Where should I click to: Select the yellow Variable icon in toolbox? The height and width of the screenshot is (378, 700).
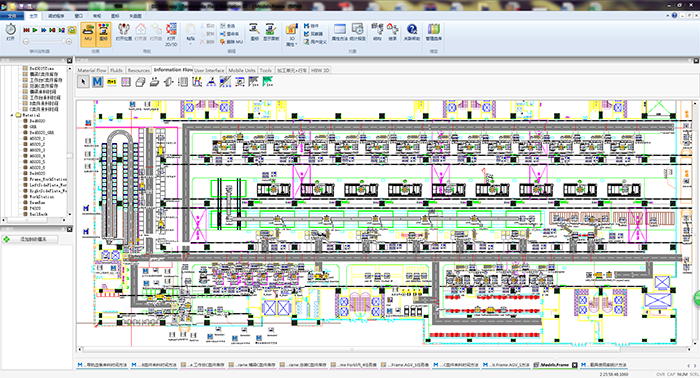click(112, 82)
